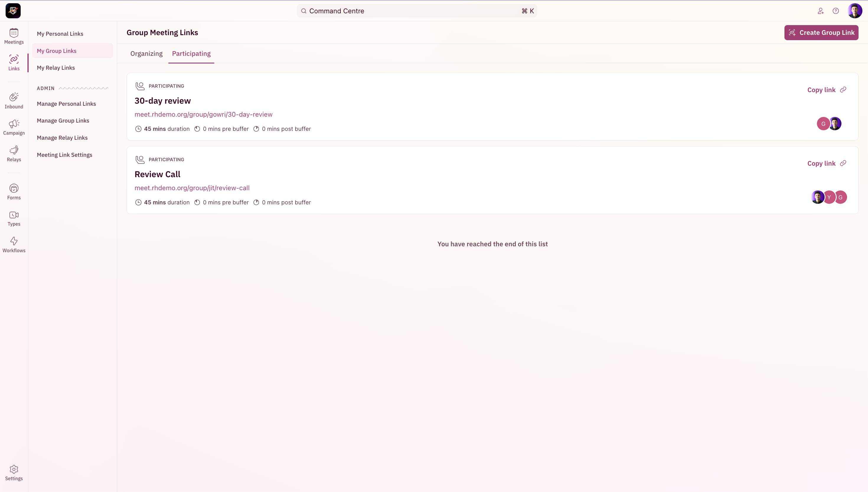Select My Group Links

click(x=73, y=51)
